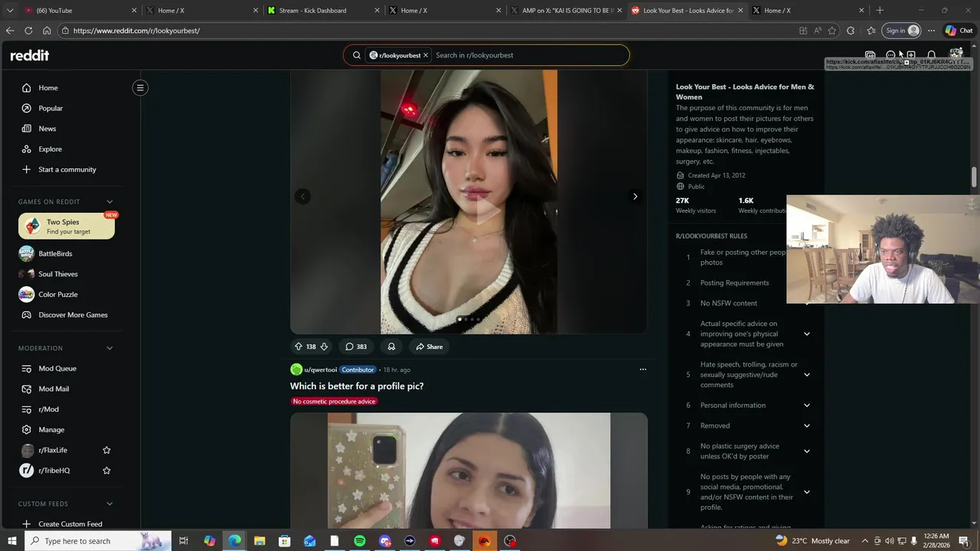
Task: Launch the Two Spies game card
Action: [67, 227]
